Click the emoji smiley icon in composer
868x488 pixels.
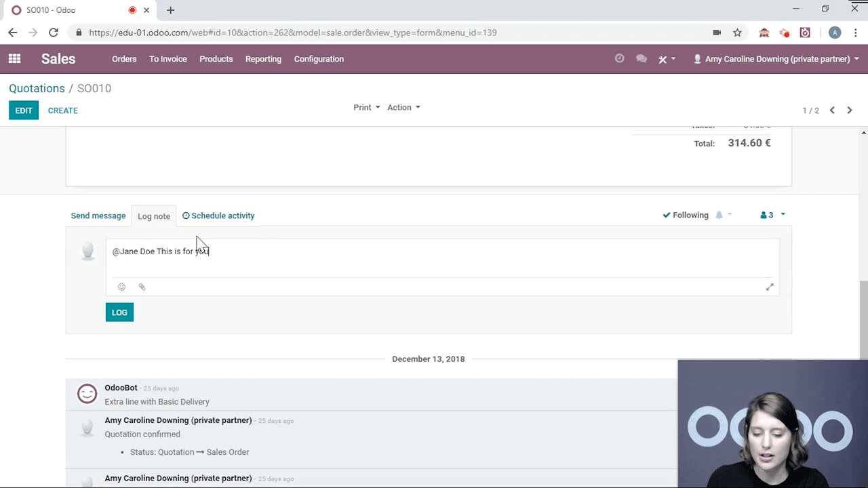(x=122, y=287)
